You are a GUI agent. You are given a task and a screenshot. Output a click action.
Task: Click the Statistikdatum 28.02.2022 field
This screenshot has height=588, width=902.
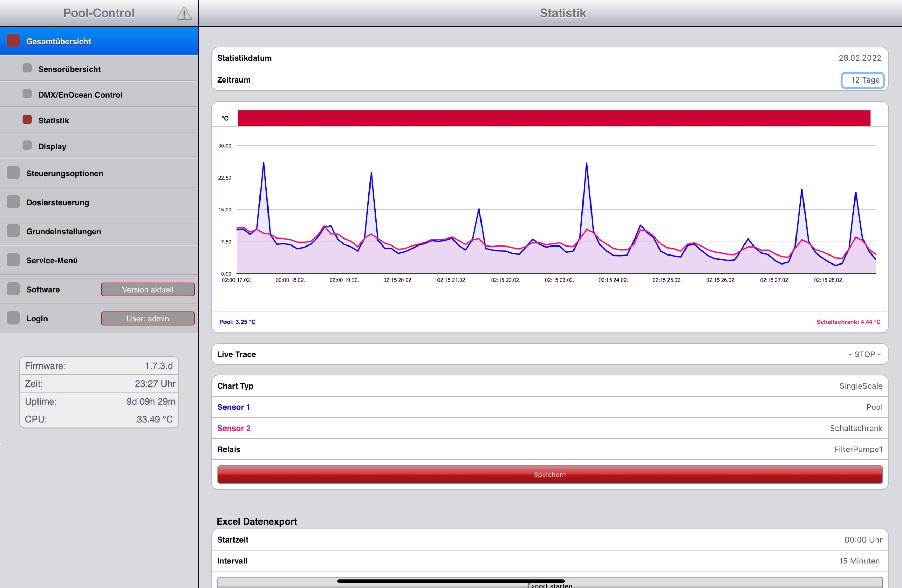[550, 58]
